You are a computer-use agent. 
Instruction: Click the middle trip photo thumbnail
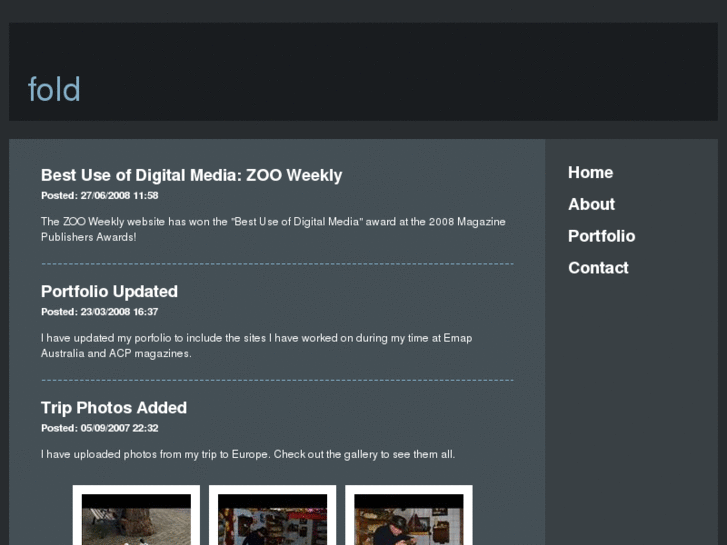tap(273, 515)
